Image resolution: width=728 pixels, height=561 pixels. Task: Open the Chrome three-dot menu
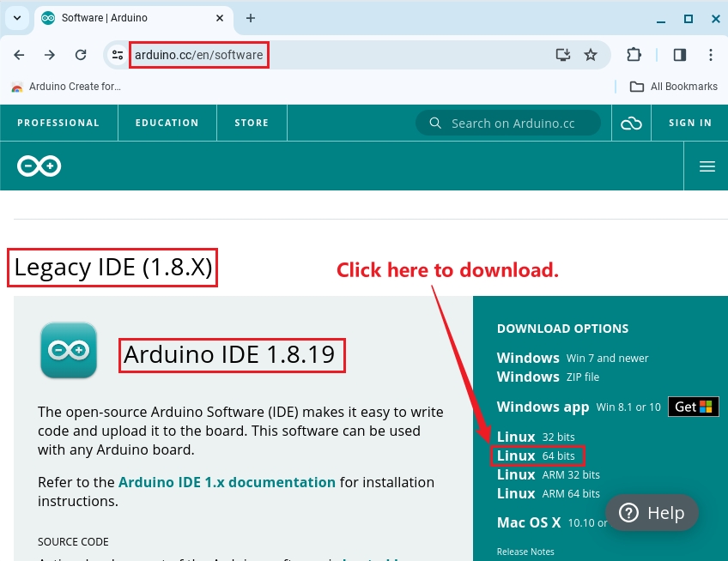click(711, 55)
